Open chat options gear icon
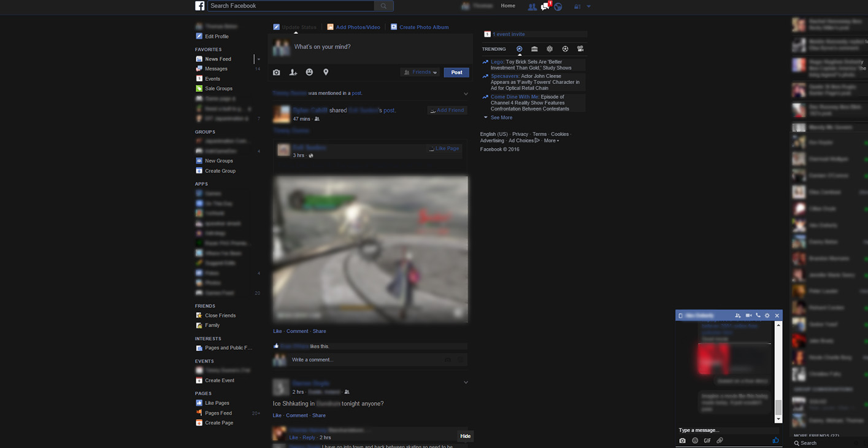The image size is (868, 448). (767, 315)
